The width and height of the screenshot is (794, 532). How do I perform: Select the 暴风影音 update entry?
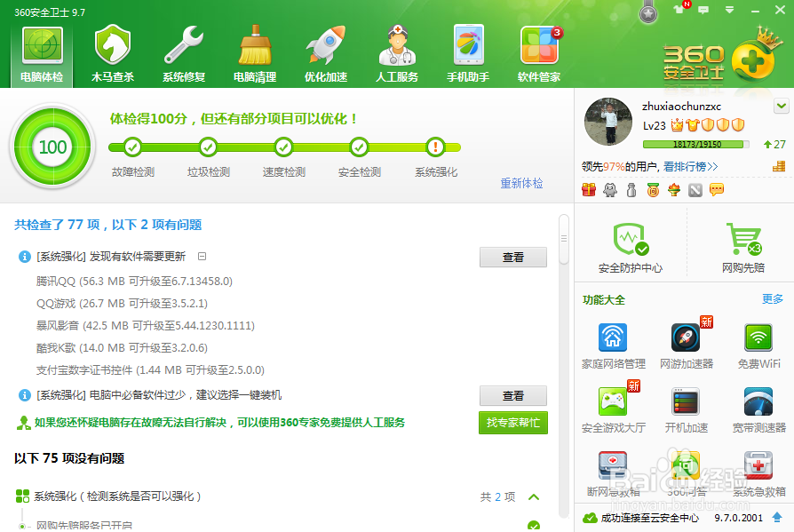(x=146, y=325)
